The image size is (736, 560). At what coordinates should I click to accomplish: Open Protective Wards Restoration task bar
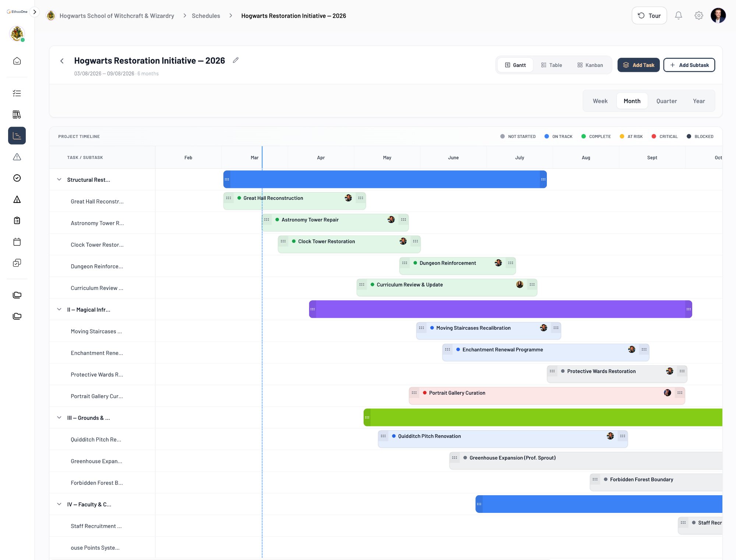coord(617,373)
